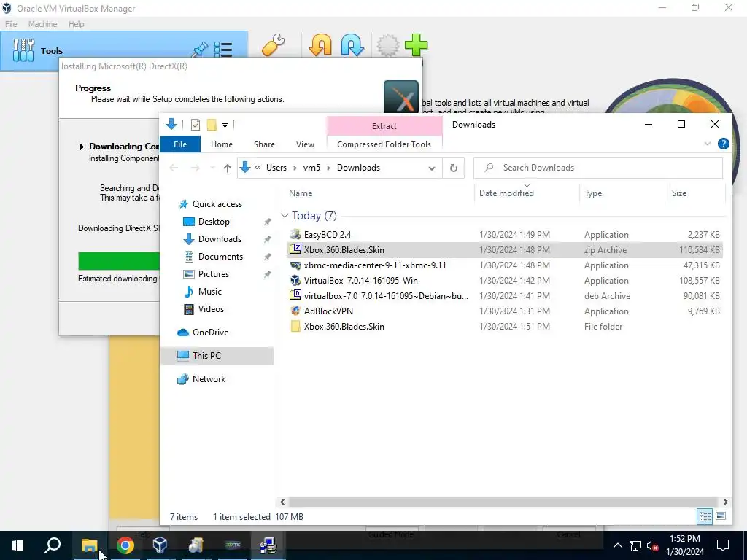
Task: Switch to the Home ribbon tab
Action: tap(222, 144)
